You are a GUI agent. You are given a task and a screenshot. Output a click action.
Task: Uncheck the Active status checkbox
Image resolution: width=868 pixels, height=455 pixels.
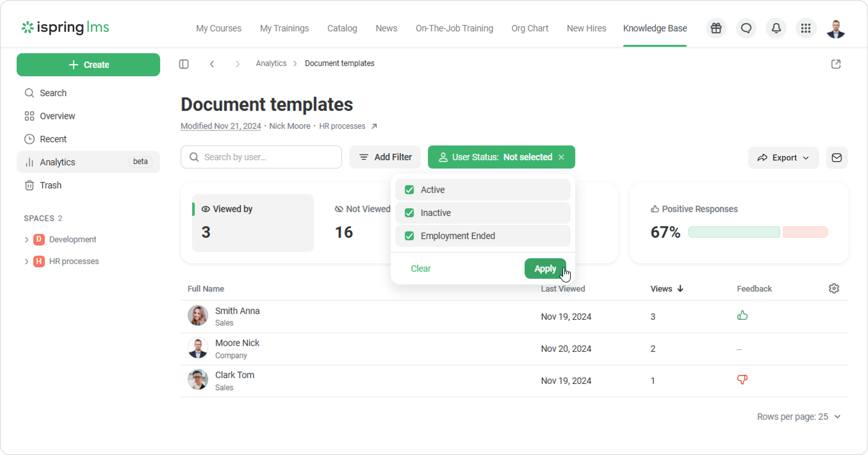pos(409,190)
